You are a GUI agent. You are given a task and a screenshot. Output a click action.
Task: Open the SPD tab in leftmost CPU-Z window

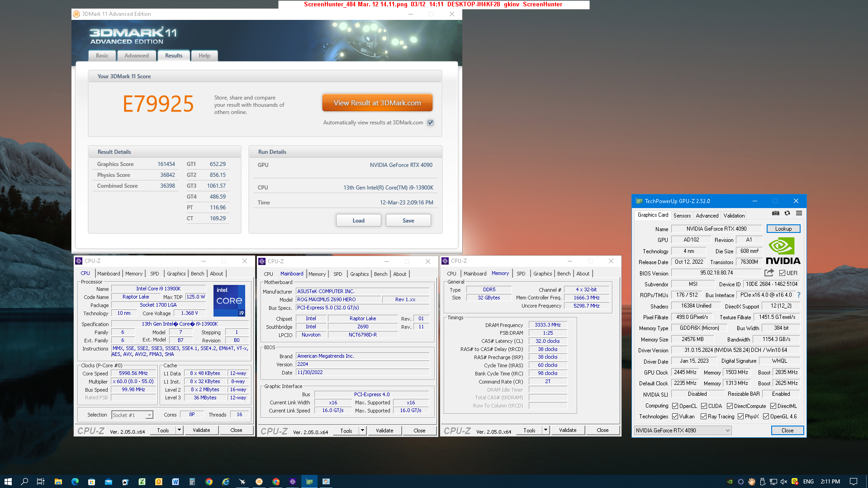tap(154, 274)
